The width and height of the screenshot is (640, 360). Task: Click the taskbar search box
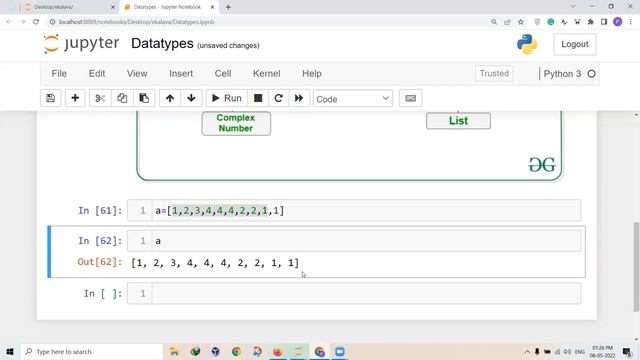91,351
